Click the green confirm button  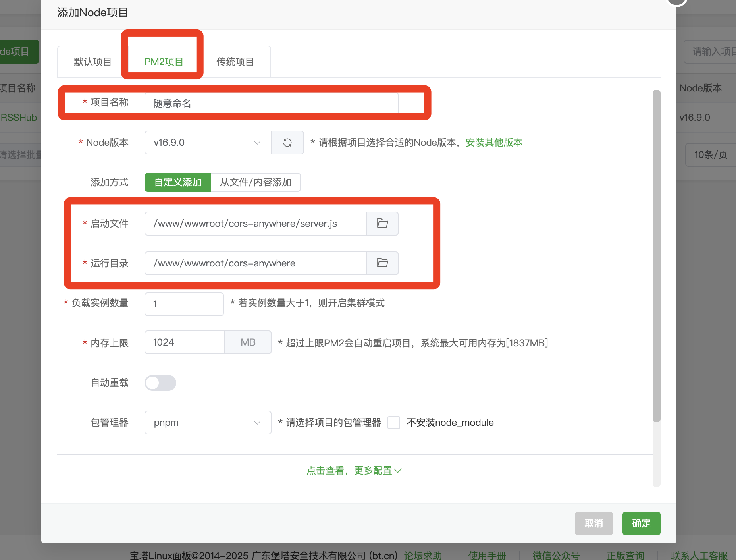click(x=641, y=523)
